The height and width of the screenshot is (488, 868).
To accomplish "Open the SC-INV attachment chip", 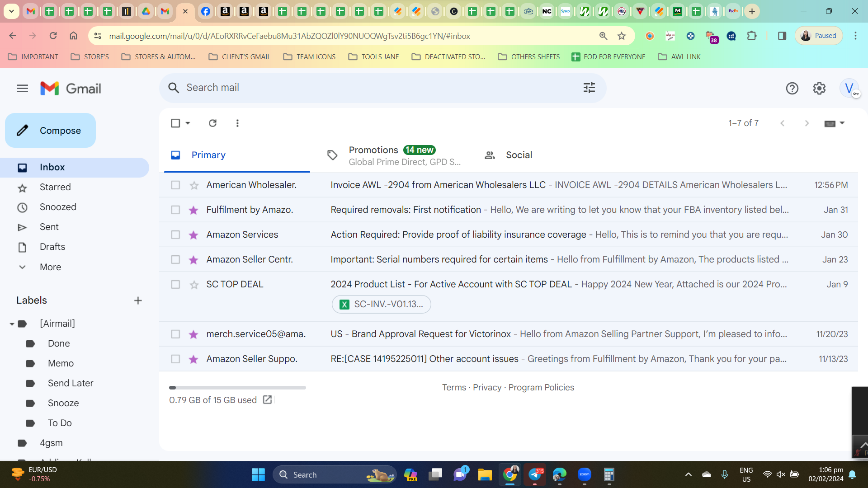I will click(382, 304).
